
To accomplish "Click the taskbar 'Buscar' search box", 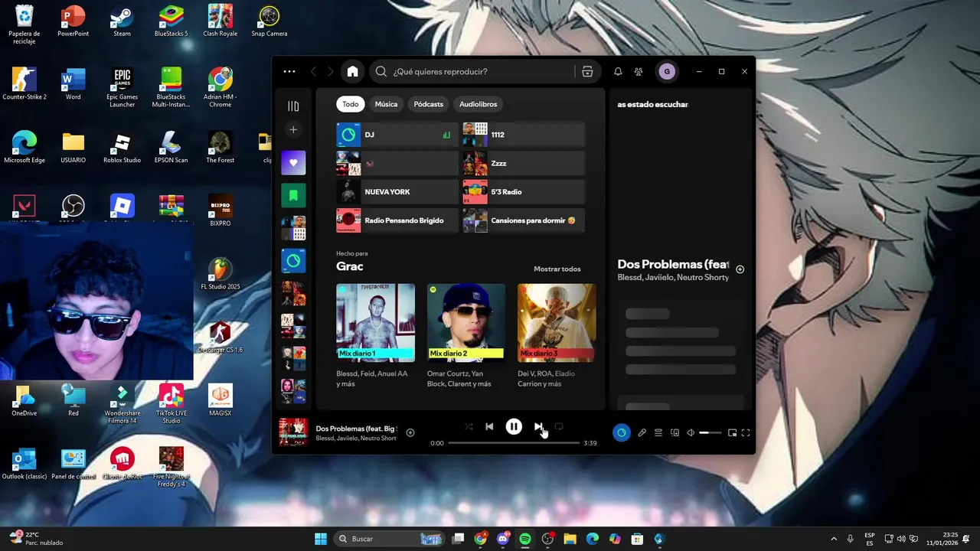I will tap(390, 539).
